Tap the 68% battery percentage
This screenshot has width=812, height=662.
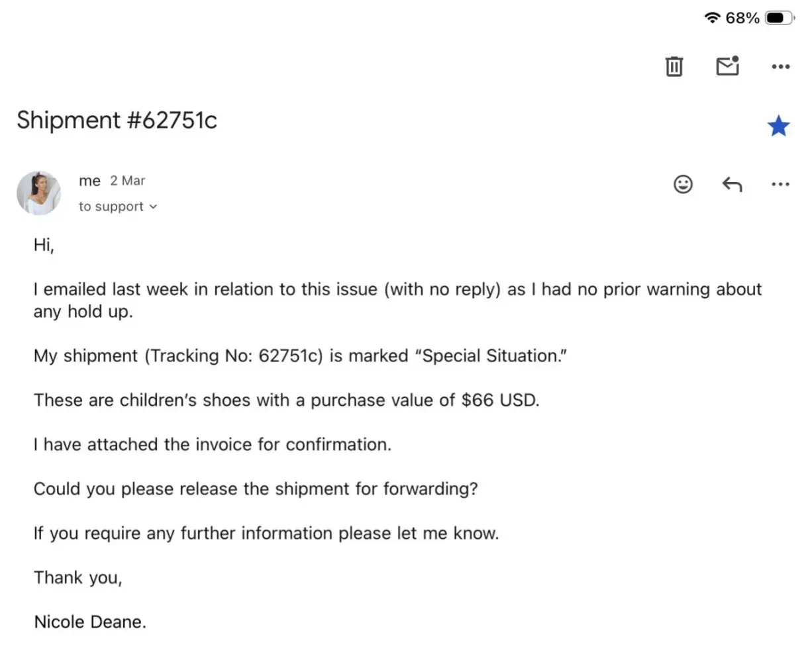[742, 18]
